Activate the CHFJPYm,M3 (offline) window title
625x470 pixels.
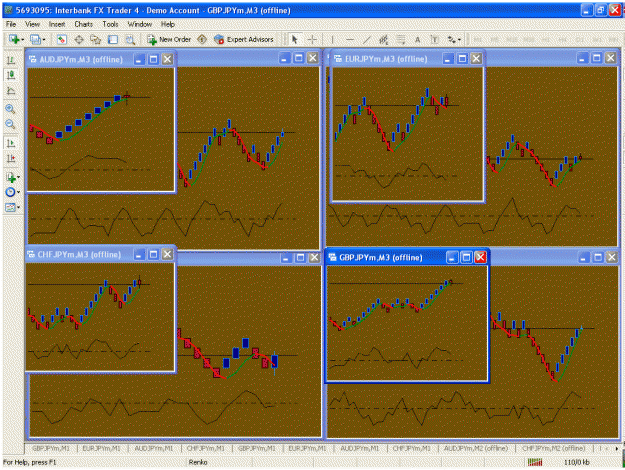pos(79,254)
